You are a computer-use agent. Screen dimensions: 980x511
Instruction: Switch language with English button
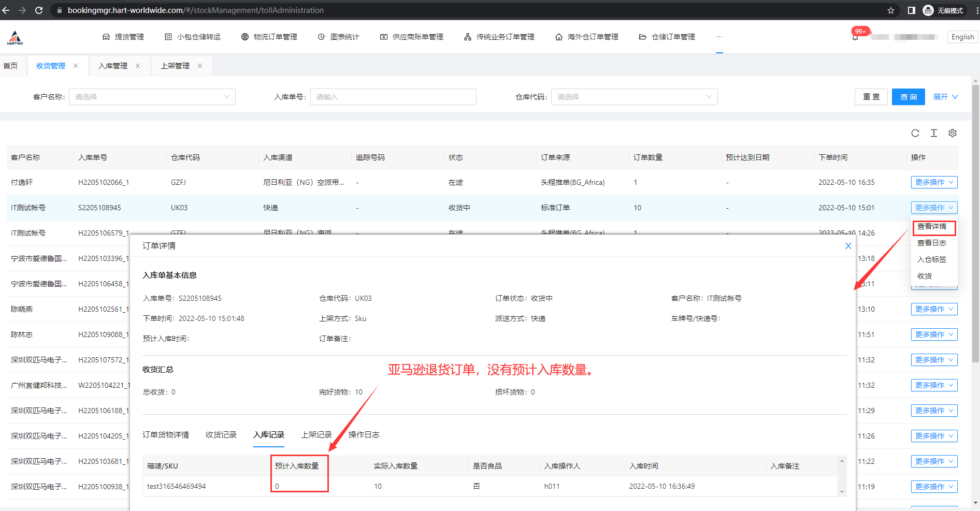[962, 37]
